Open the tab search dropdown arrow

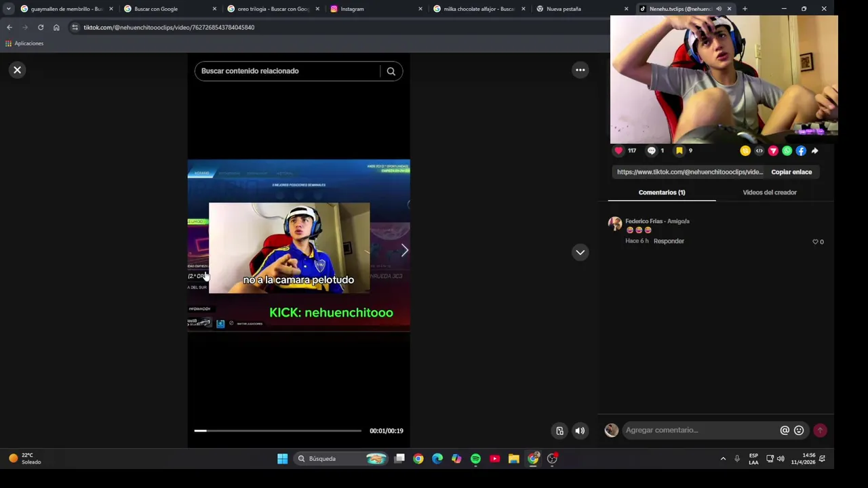[x=8, y=9]
